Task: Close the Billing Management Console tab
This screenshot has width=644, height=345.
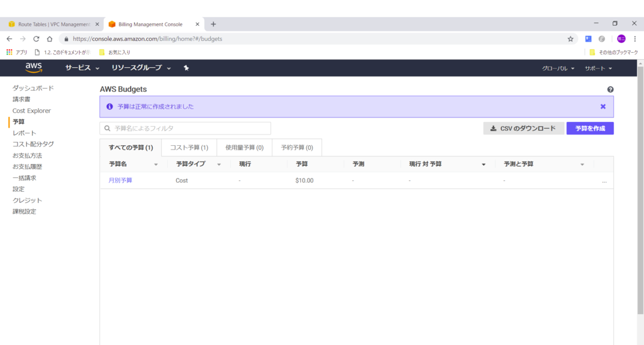Action: pos(197,25)
